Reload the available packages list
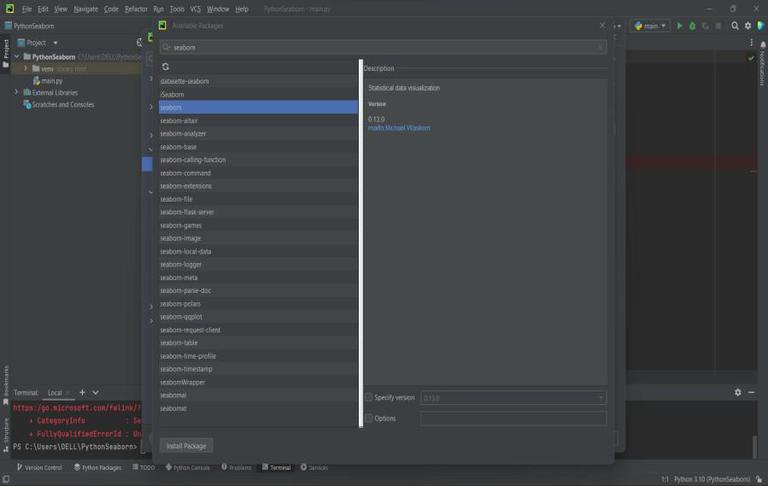The width and height of the screenshot is (768, 486). tap(166, 67)
